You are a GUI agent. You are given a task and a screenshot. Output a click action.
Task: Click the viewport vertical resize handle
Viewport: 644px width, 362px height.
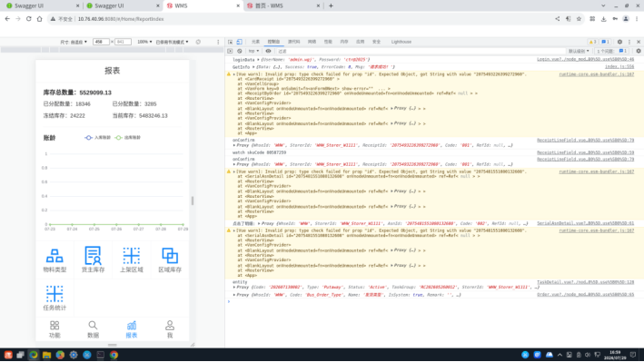[112, 345]
